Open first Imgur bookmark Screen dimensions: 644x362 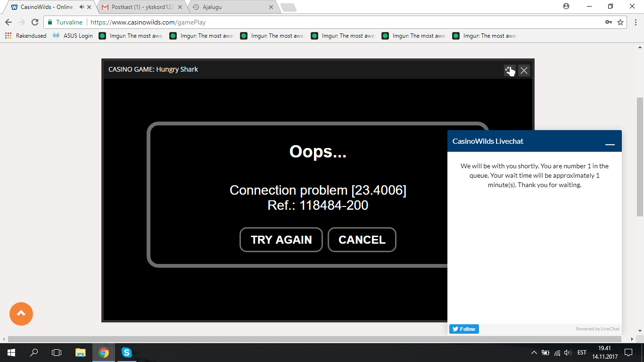[x=131, y=36]
